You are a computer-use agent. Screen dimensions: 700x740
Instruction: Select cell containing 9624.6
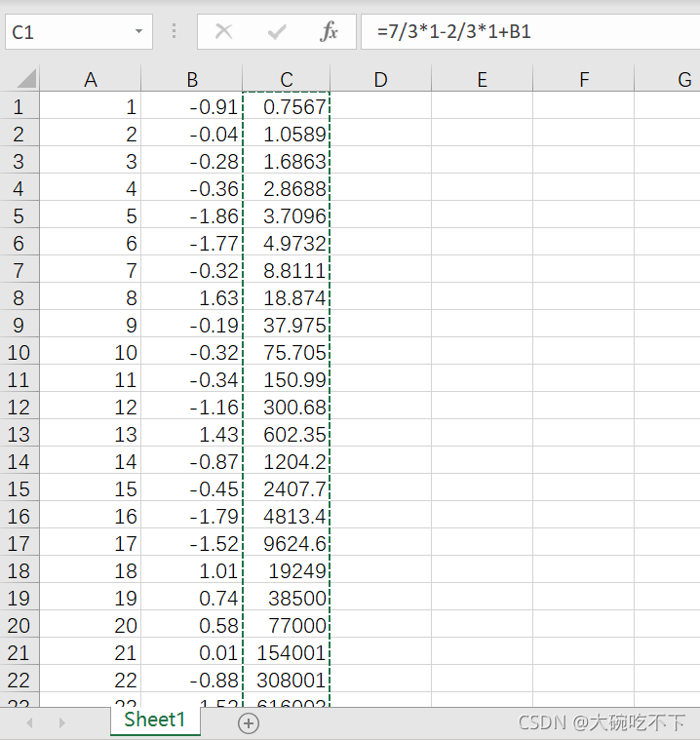click(286, 543)
